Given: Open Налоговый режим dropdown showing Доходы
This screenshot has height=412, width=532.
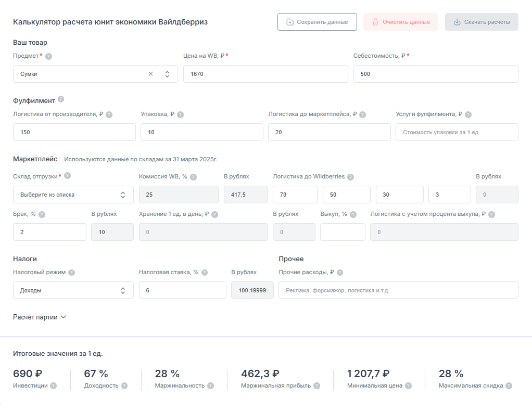Looking at the screenshot, I should (73, 290).
